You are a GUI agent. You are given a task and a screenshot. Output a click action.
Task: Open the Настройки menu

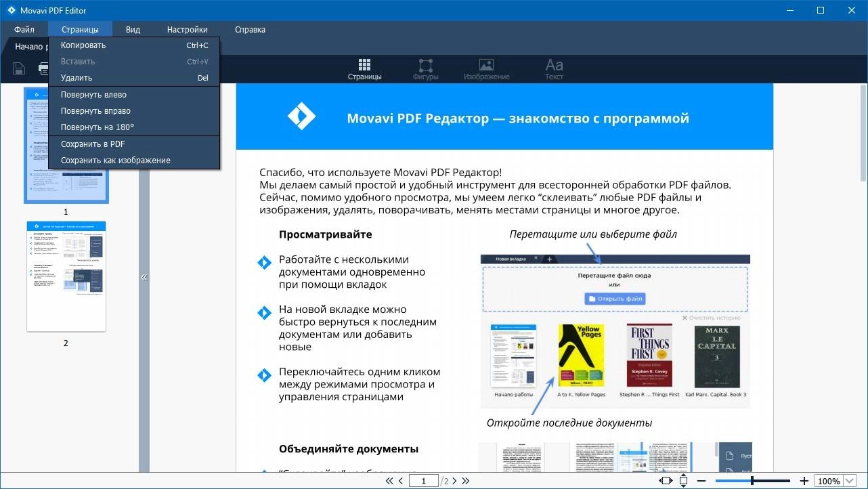tap(188, 30)
